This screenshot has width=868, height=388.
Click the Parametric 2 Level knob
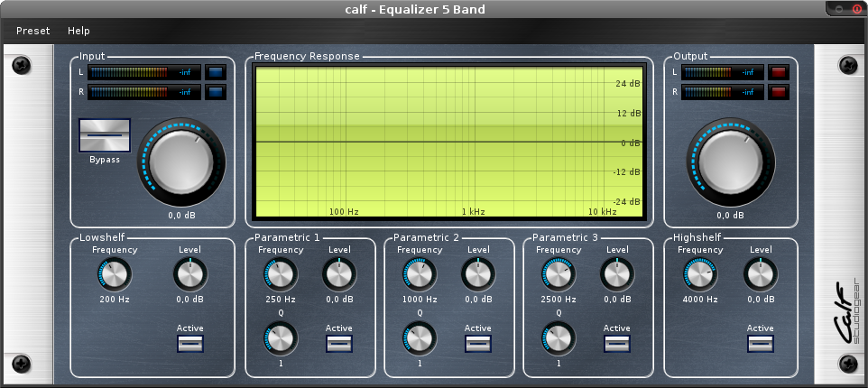478,274
